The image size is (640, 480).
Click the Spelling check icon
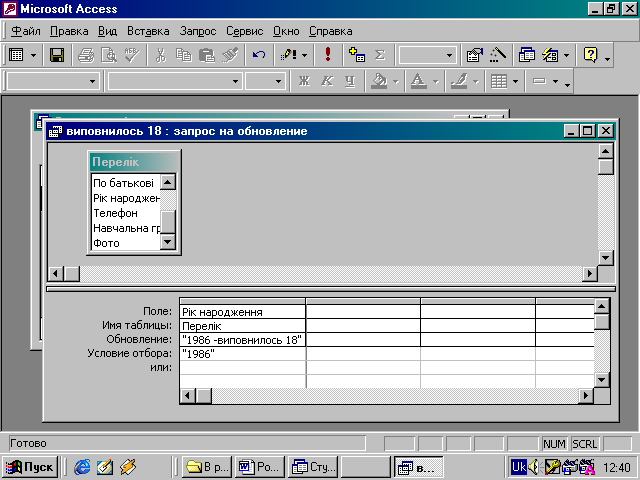tap(132, 55)
